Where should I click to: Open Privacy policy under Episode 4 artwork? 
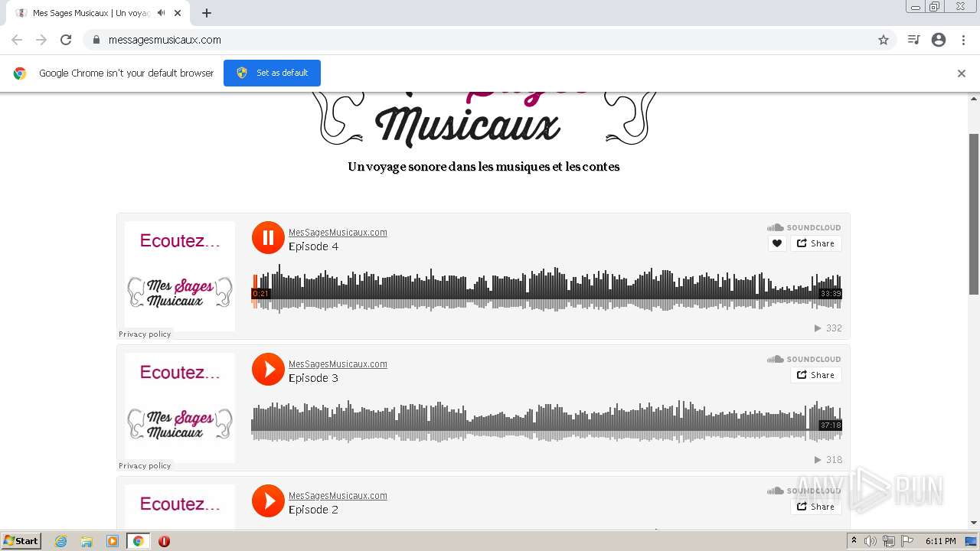(x=145, y=334)
